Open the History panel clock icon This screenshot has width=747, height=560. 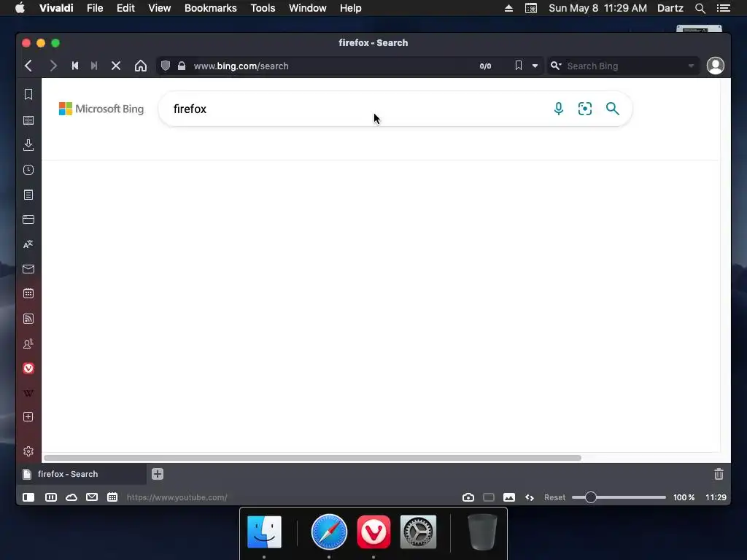(28, 170)
